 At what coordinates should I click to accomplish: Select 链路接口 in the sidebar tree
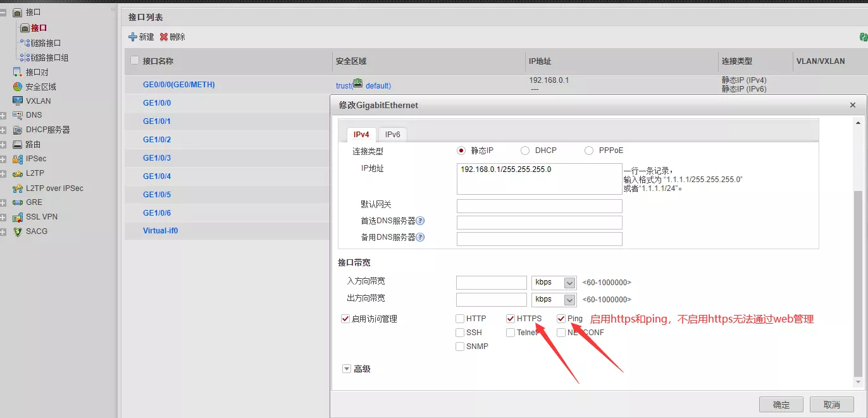tap(46, 43)
